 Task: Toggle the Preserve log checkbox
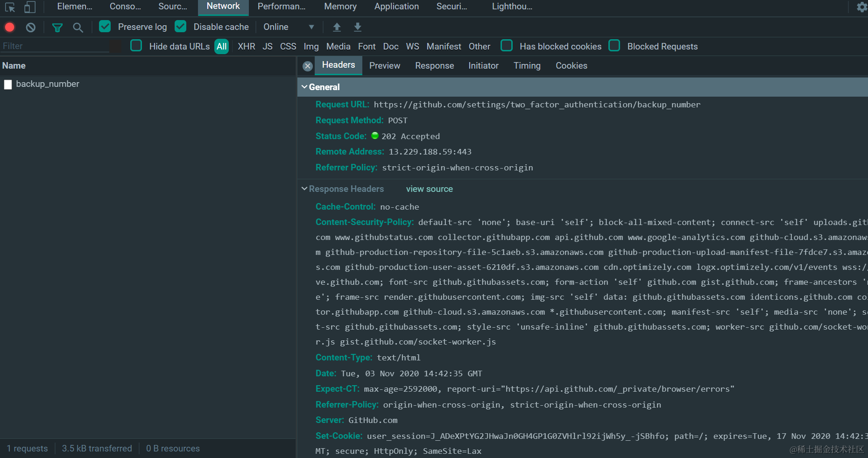[105, 27]
